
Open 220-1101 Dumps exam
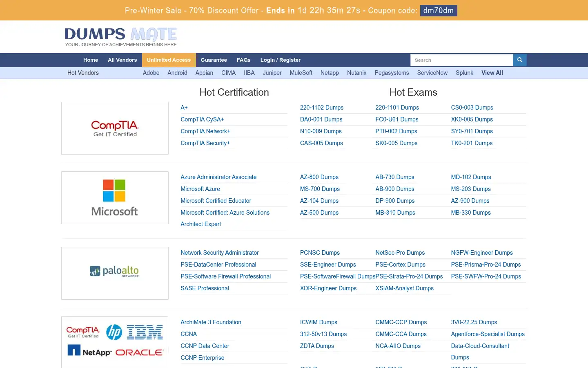(397, 108)
